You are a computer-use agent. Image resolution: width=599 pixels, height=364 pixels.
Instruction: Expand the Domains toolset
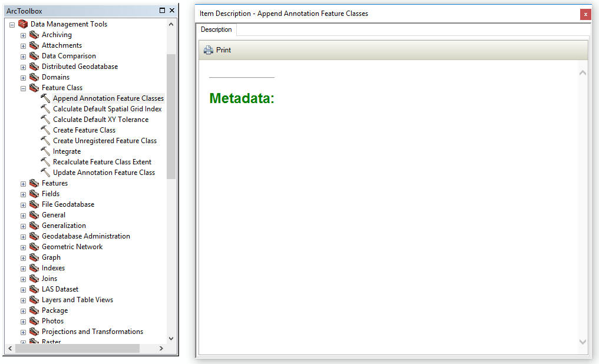click(x=24, y=78)
